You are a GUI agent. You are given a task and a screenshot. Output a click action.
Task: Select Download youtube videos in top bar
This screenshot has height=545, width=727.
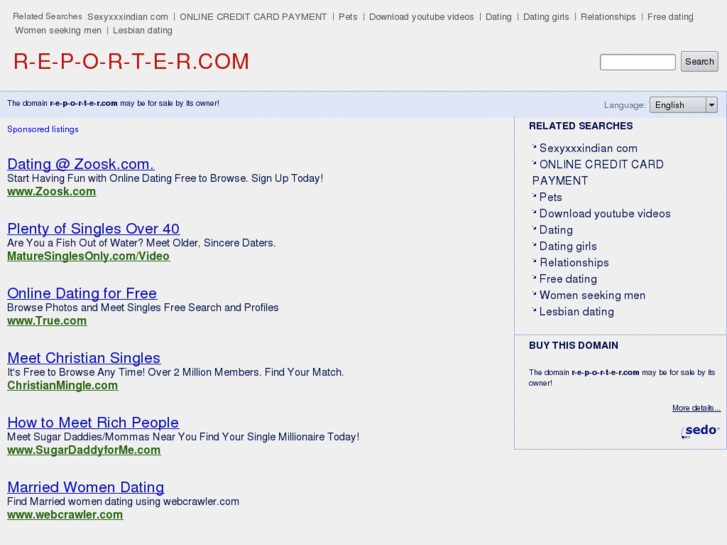click(x=421, y=17)
